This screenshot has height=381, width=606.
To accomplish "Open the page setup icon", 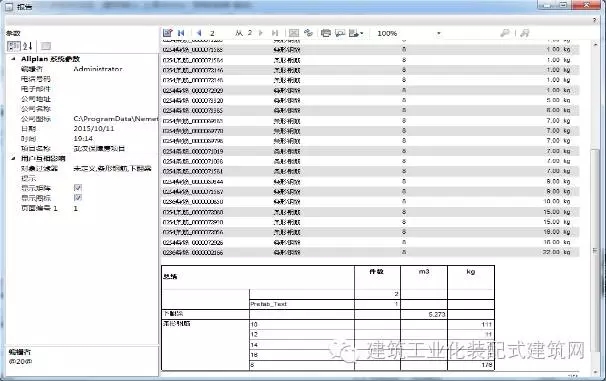I will (x=340, y=33).
